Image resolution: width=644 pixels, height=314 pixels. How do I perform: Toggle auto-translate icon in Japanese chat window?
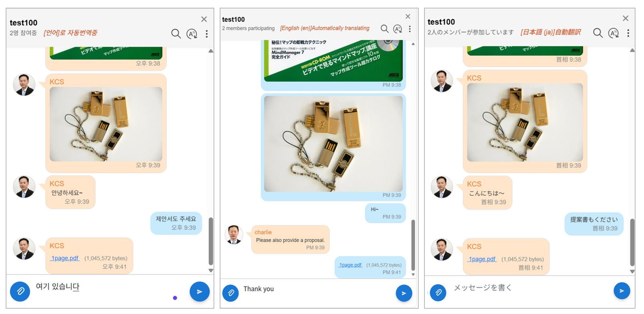click(x=613, y=33)
